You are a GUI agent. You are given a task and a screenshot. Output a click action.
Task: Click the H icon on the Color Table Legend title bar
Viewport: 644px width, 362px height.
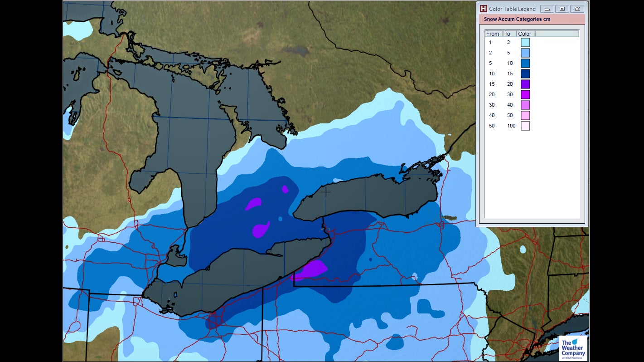coord(484,9)
